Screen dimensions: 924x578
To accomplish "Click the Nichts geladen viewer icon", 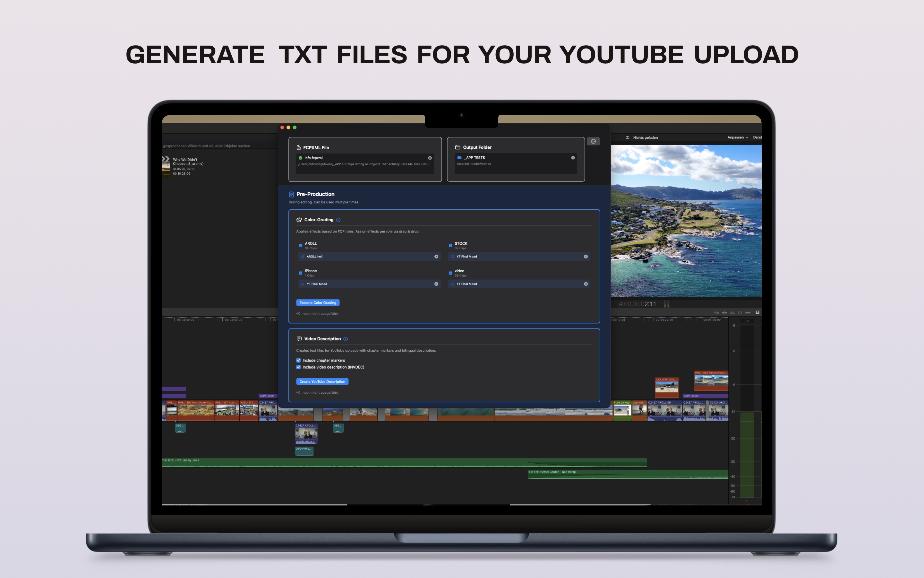I will pyautogui.click(x=627, y=138).
